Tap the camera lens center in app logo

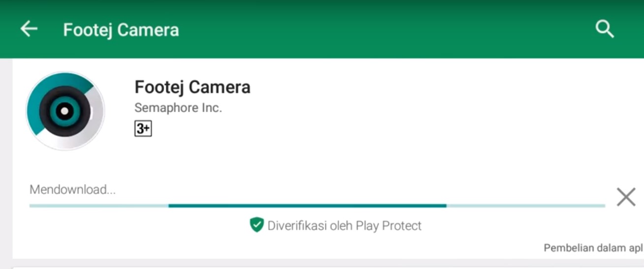(x=64, y=111)
